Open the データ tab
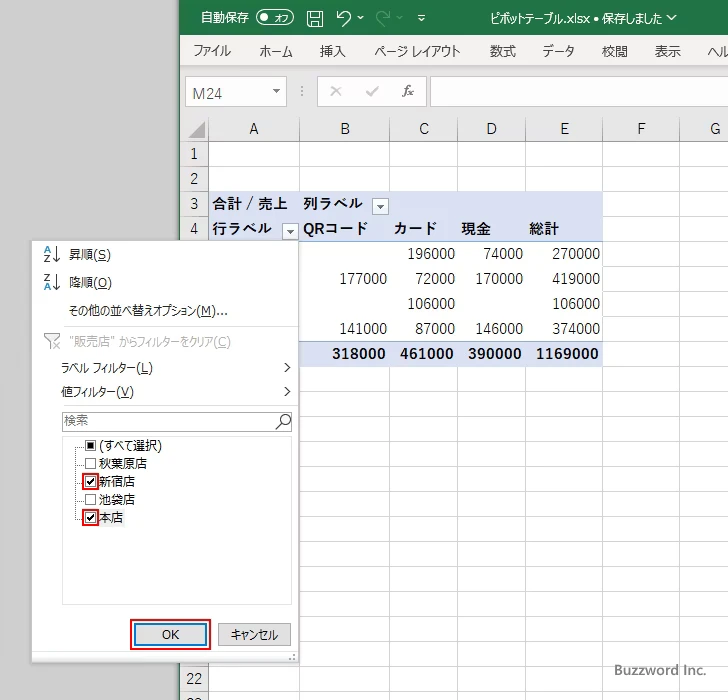Image resolution: width=728 pixels, height=700 pixels. (x=558, y=51)
